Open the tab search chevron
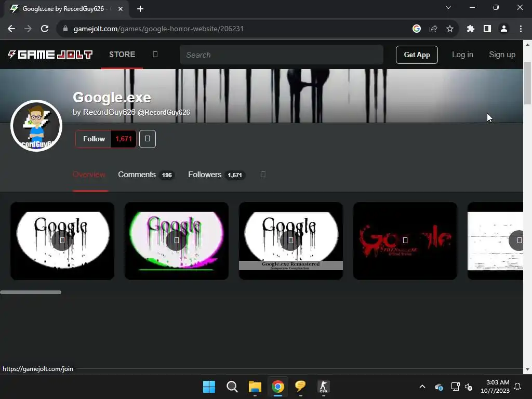The height and width of the screenshot is (399, 532). (448, 7)
